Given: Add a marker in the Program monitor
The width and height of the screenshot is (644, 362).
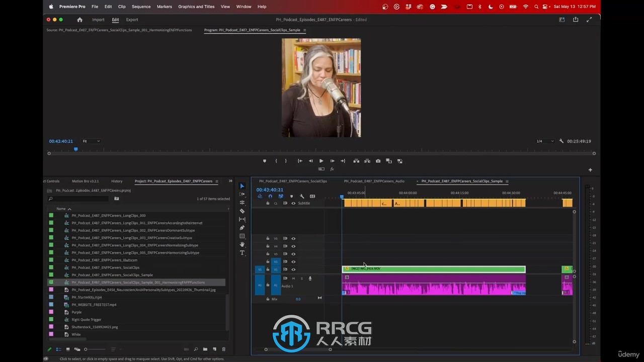Looking at the screenshot, I should tap(265, 161).
